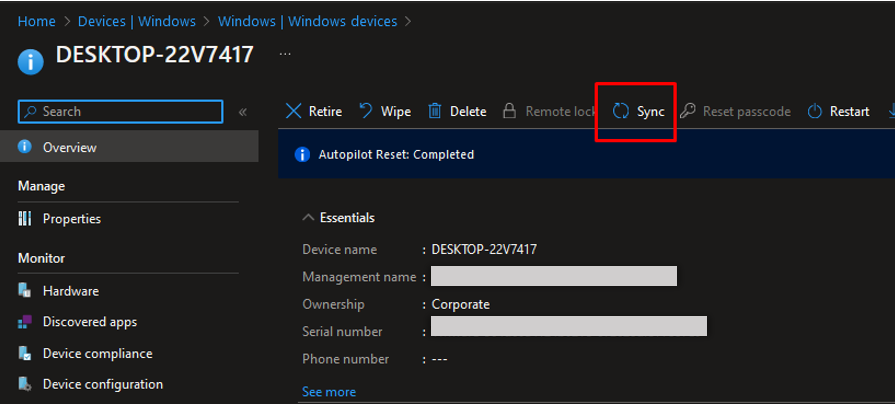Image resolution: width=895 pixels, height=404 pixels.
Task: Click See more link under Essentials
Action: click(x=329, y=392)
